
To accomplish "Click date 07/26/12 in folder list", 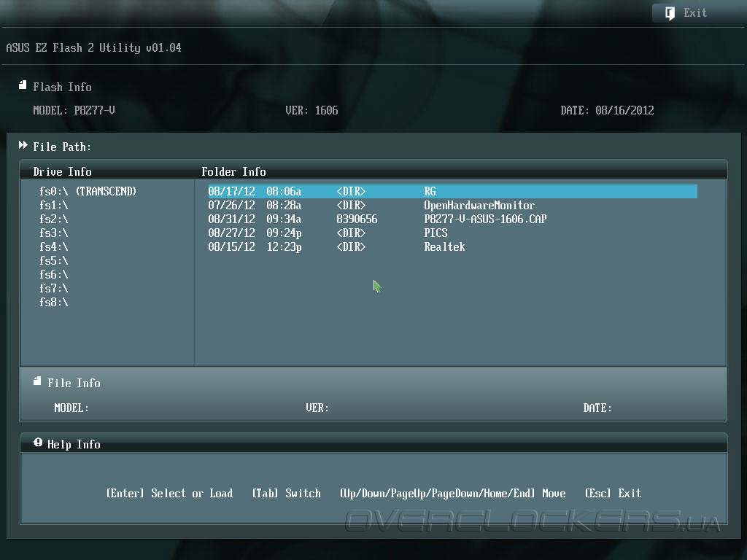I will pyautogui.click(x=231, y=205).
